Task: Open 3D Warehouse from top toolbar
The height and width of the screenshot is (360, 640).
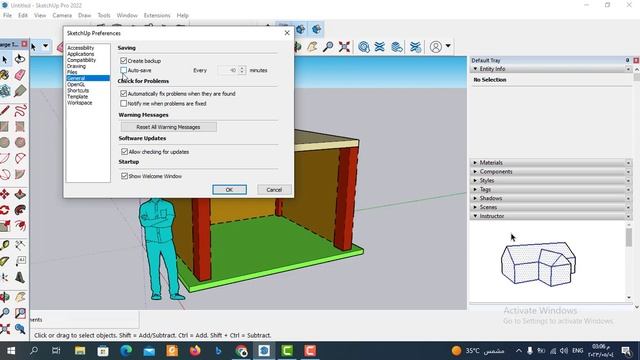Action: tap(364, 47)
